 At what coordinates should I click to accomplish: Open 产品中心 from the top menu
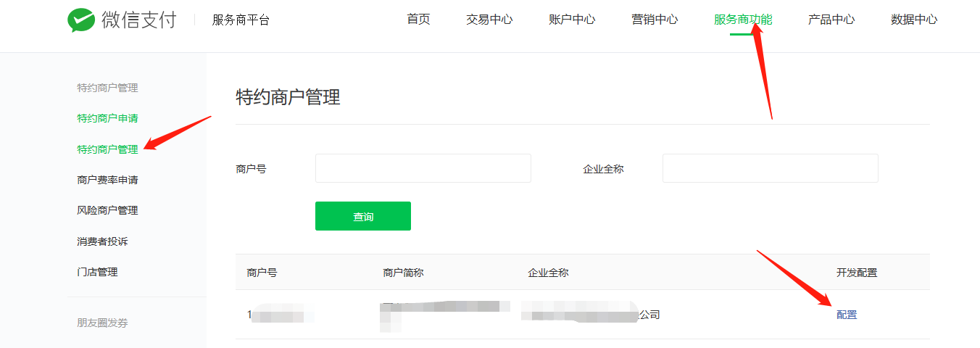pos(831,20)
